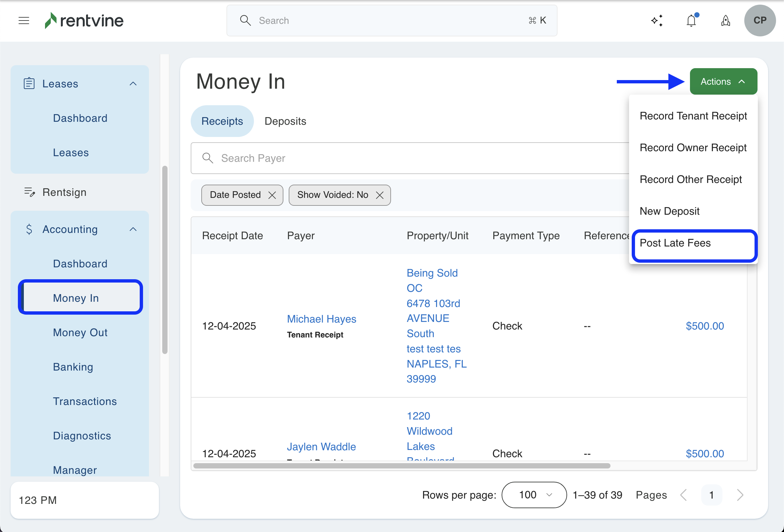Screen dimensions: 784x532
Task: Click the rocket launch icon
Action: click(725, 21)
